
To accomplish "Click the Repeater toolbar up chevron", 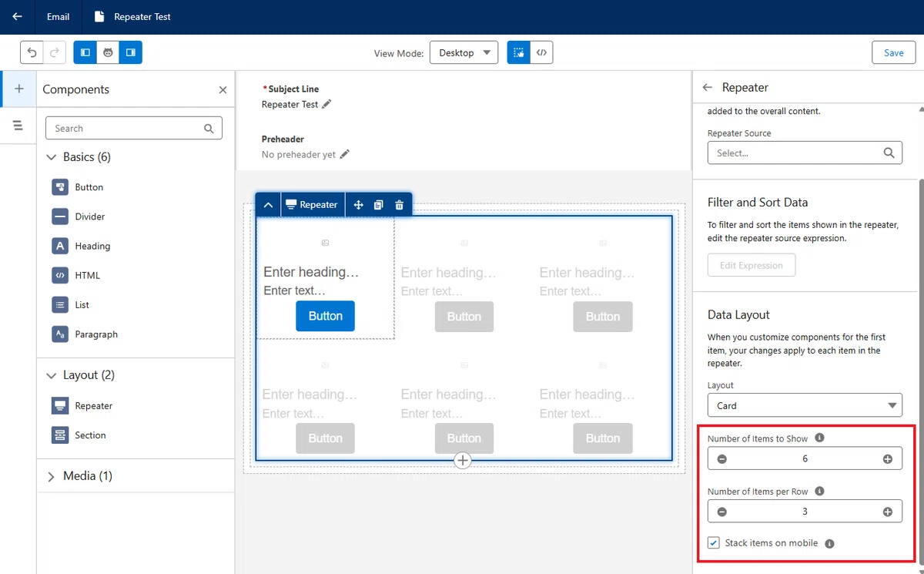I will click(268, 205).
